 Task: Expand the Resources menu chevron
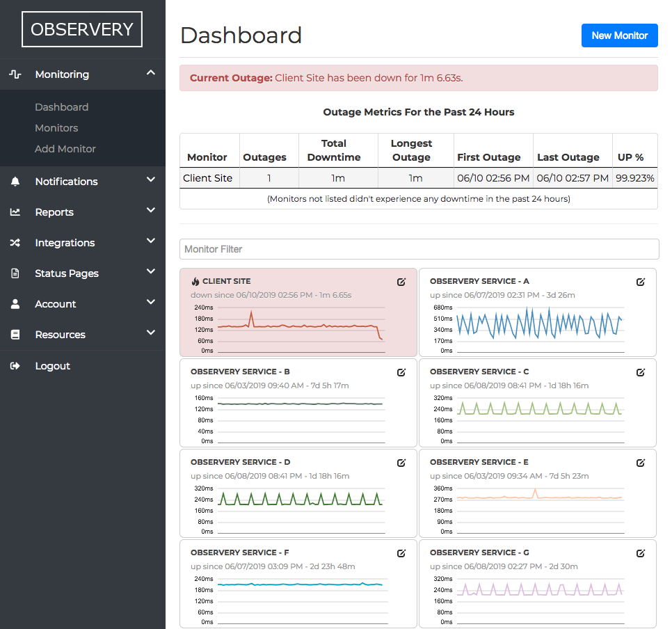tap(151, 333)
